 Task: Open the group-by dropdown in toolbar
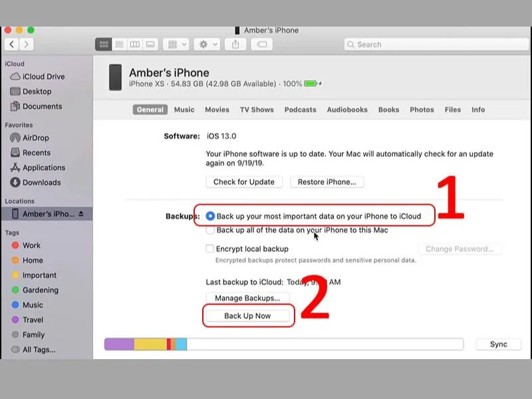click(176, 45)
